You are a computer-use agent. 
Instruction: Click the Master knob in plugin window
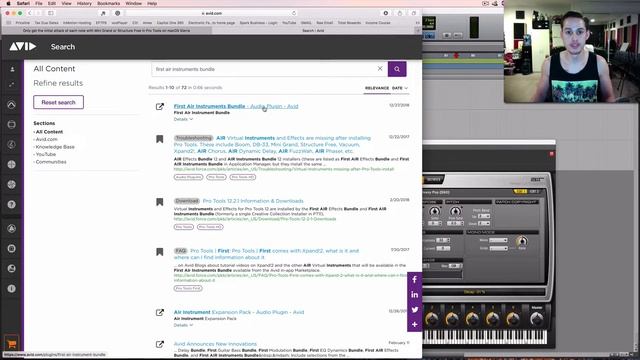(536, 319)
